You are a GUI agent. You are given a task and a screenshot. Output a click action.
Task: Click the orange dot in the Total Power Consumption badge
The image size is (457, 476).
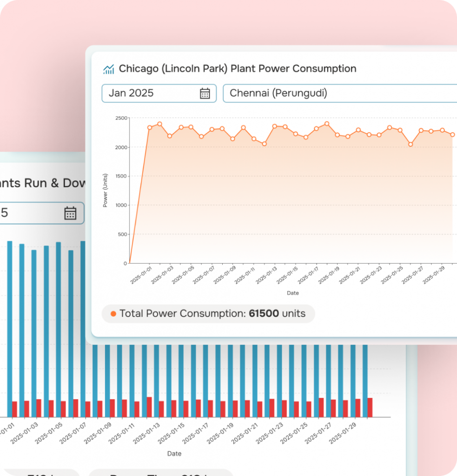113,314
